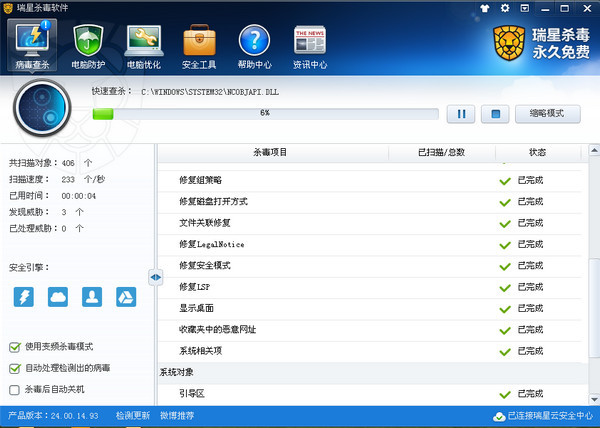Viewport: 600px width, 428px height.
Task: Open the 帮助中心 help center
Action: tap(254, 45)
